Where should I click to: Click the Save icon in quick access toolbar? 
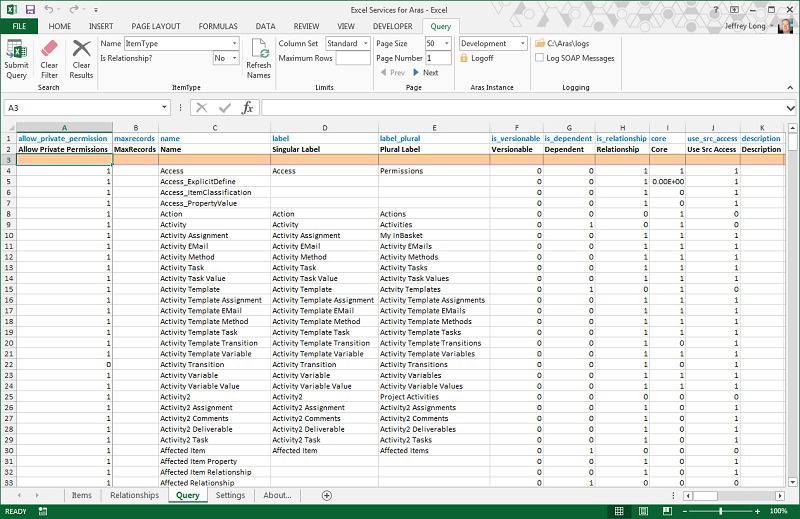coord(30,9)
